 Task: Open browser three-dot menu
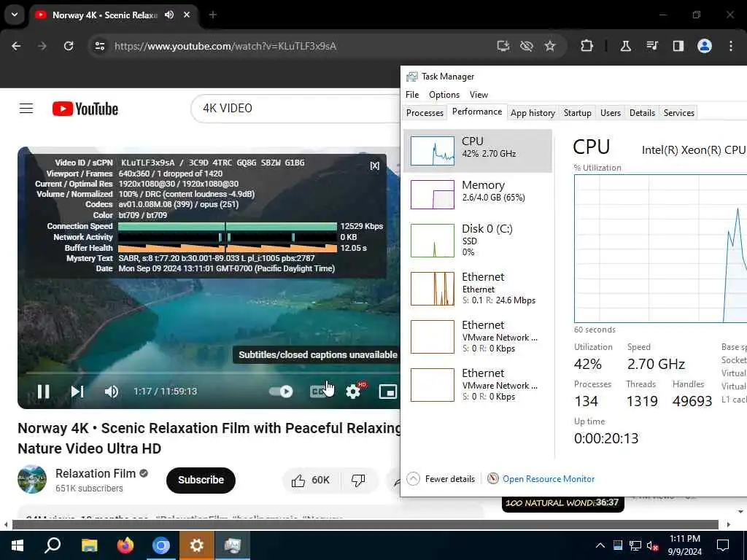click(731, 46)
